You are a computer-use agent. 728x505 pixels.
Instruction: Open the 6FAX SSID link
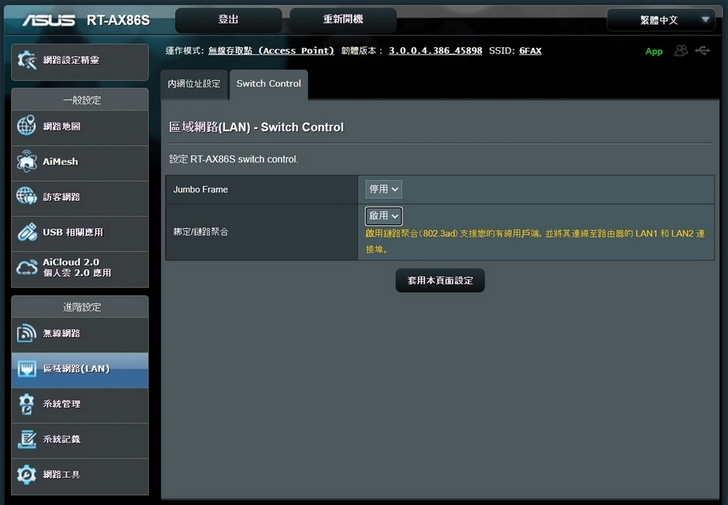tap(530, 50)
